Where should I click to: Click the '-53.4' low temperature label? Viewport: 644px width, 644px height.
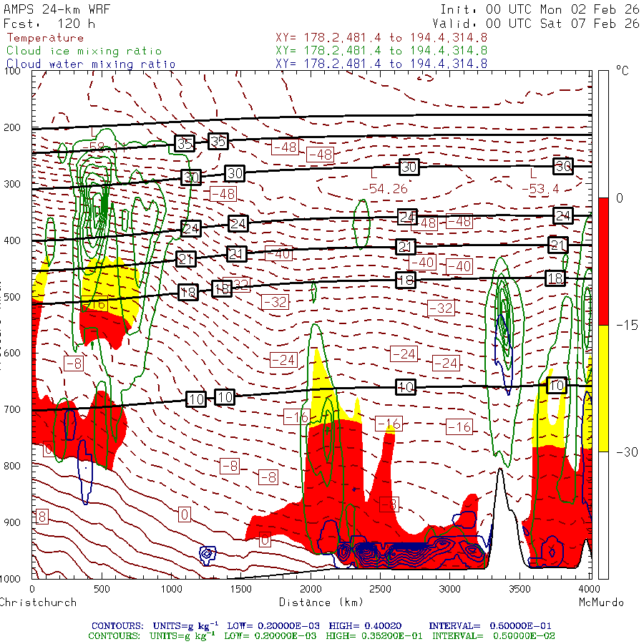point(540,189)
